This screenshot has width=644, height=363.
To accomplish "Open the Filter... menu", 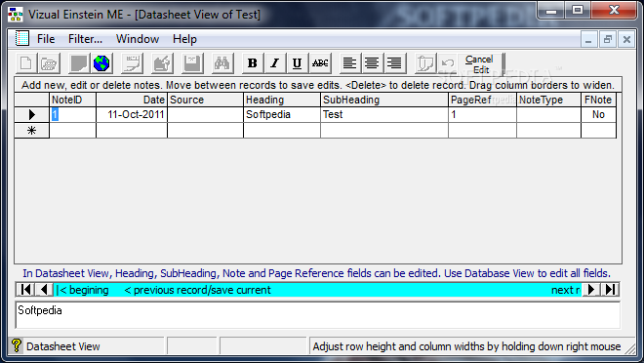I will pyautogui.click(x=85, y=39).
